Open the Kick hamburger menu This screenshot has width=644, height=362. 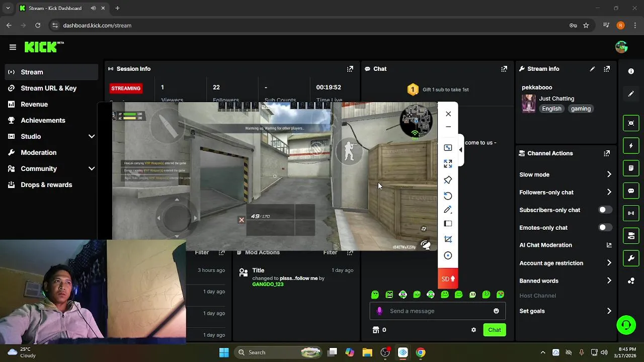[13, 47]
